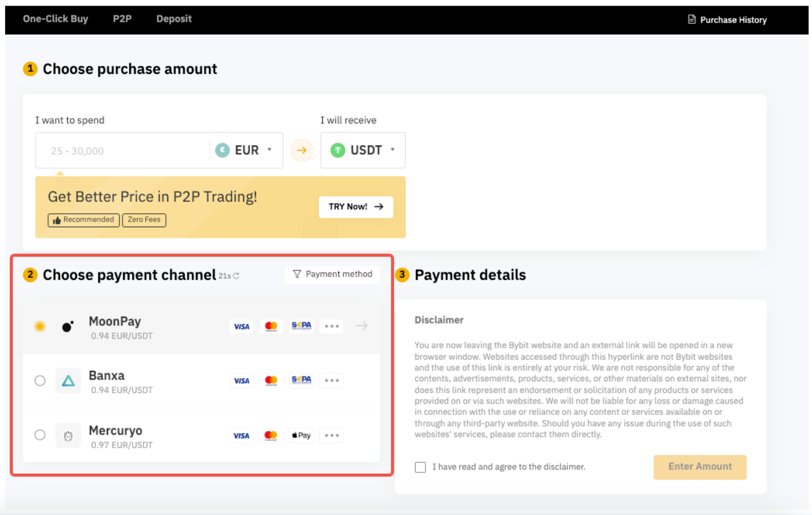The image size is (812, 515).
Task: Click the SEPA icon in MoonPay row
Action: coord(301,326)
